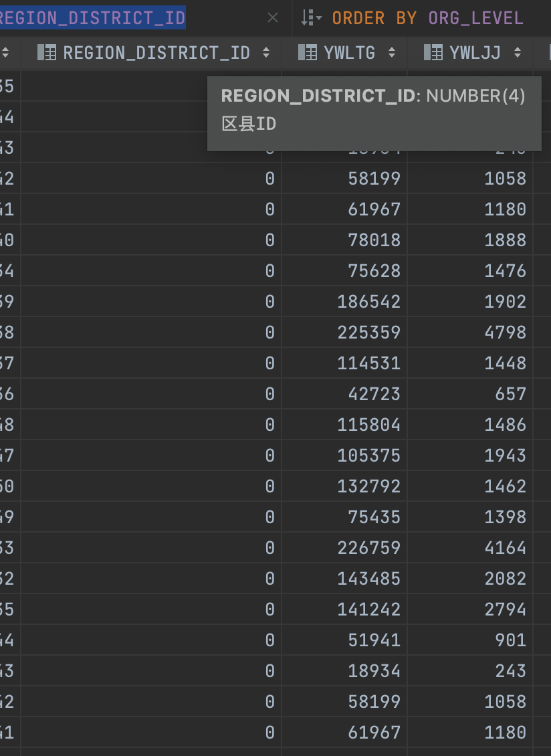Select YWLTG cell 225359

(x=344, y=333)
